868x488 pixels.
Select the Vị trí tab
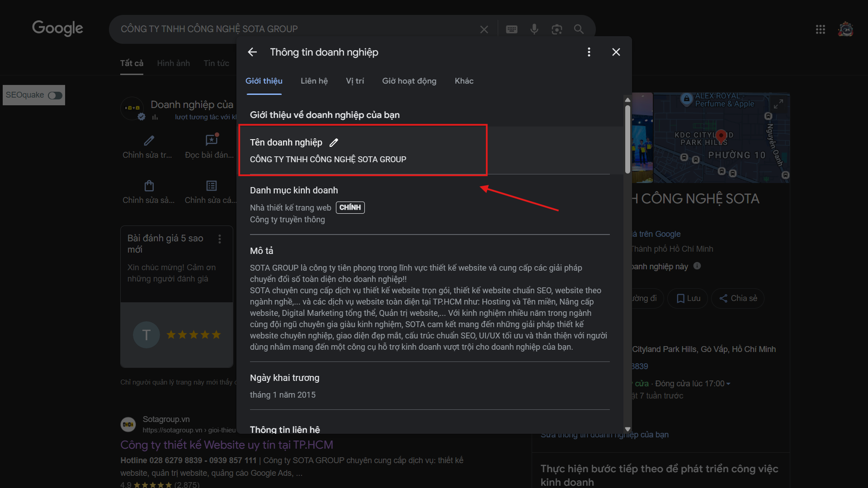354,81
